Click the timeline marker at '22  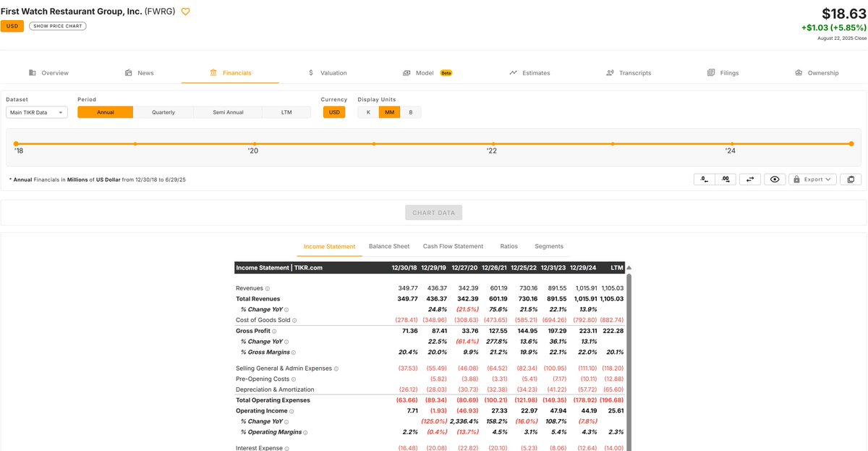(493, 144)
